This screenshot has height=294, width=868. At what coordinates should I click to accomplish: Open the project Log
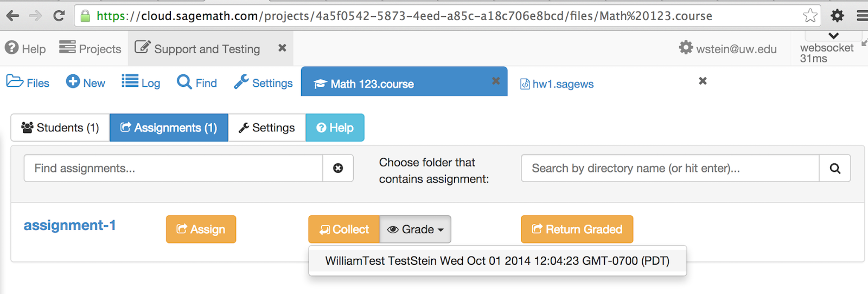coord(141,82)
